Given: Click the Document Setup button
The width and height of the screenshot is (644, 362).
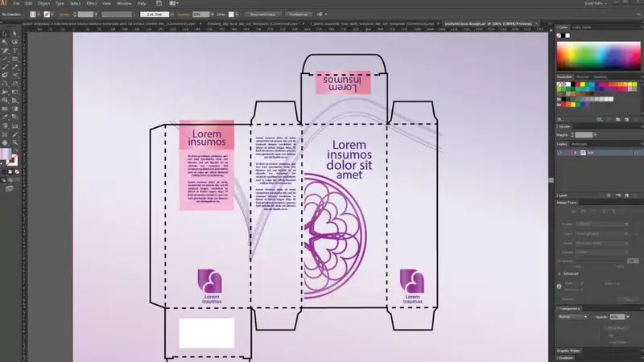Looking at the screenshot, I should point(263,14).
